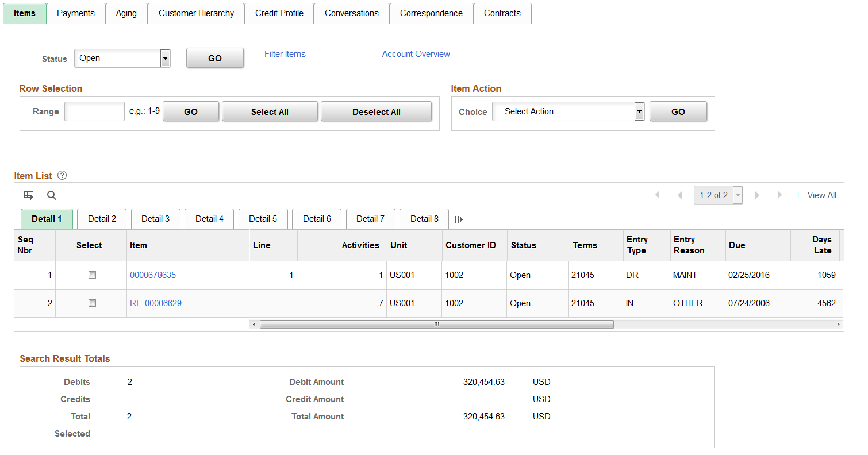Expand the Select Action choice dropdown
This screenshot has width=868, height=455.
click(568, 111)
